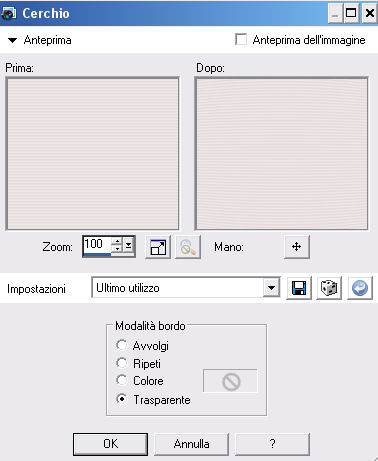Click the randomize parameters dice icon
The image size is (378, 461).
click(x=329, y=288)
